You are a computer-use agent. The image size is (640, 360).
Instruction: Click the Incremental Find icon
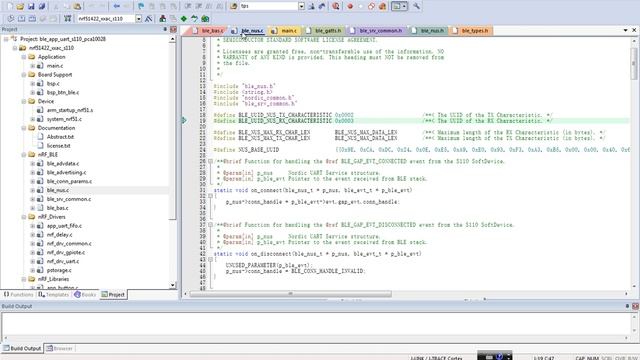322,6
